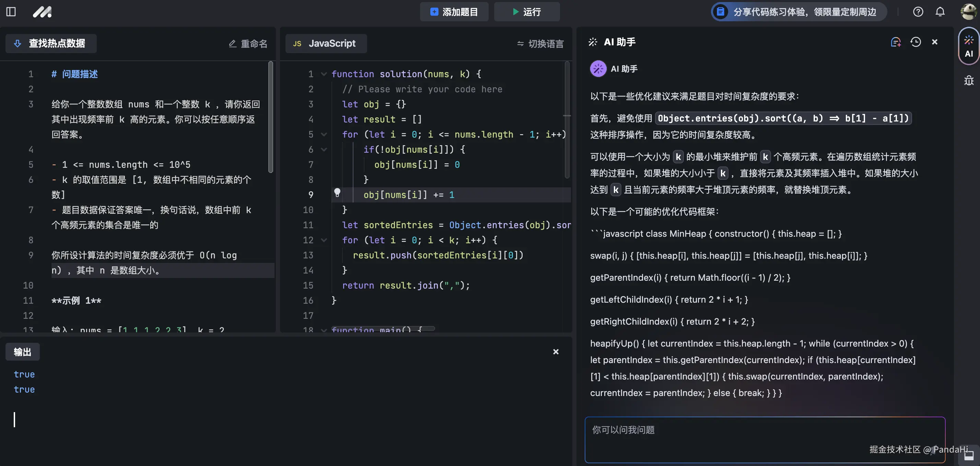The width and height of the screenshot is (980, 466).
Task: Open the help question mark icon
Action: click(x=918, y=12)
